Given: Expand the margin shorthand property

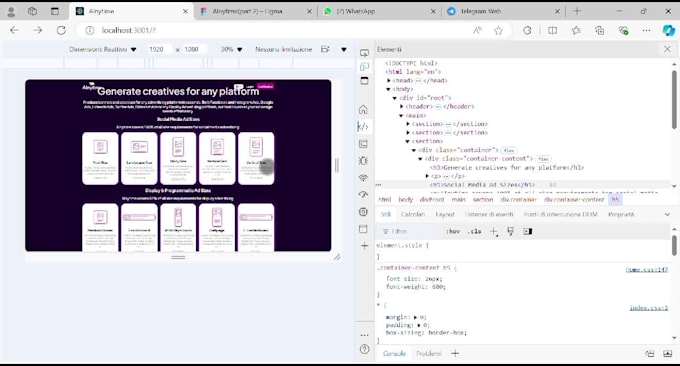Looking at the screenshot, I should pyautogui.click(x=415, y=317).
